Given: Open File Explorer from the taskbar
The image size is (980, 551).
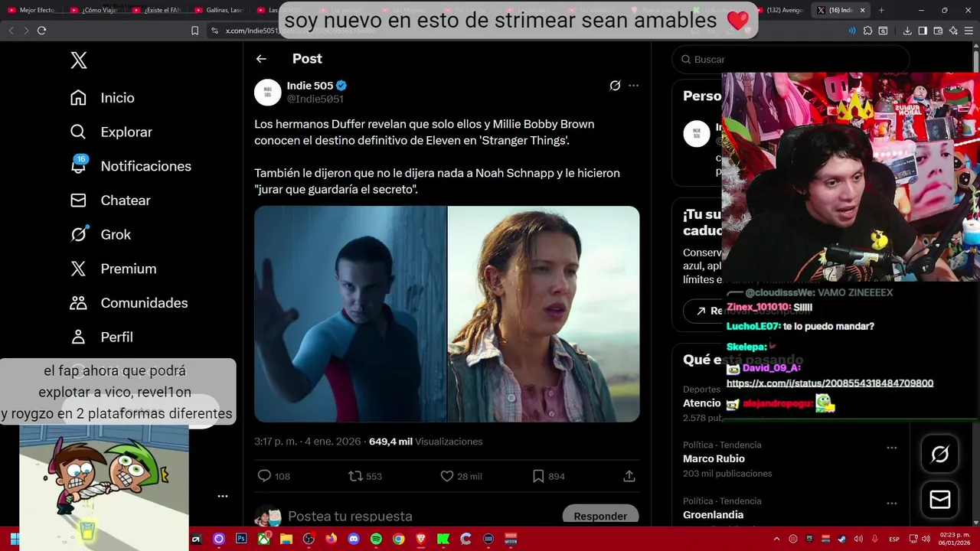Looking at the screenshot, I should coord(286,539).
